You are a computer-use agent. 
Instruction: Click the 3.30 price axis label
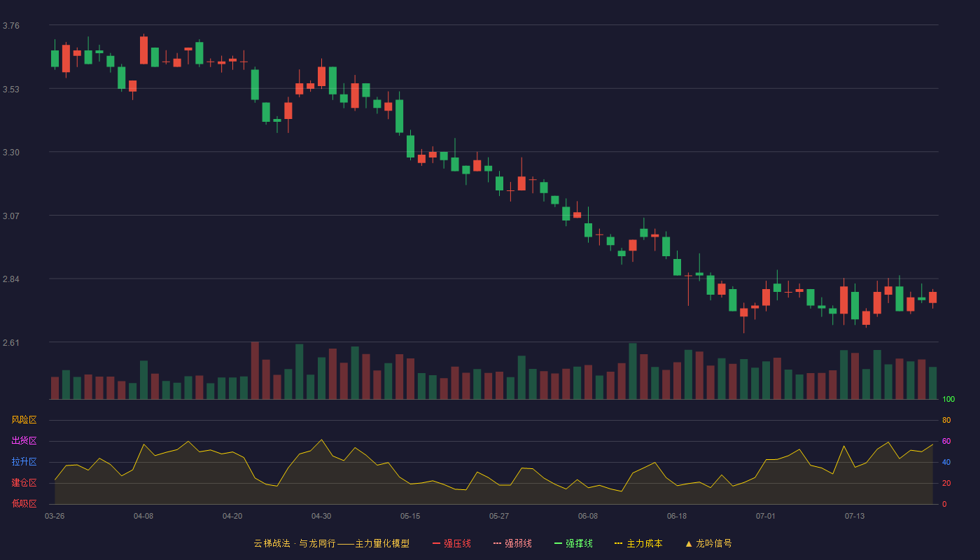tap(11, 153)
